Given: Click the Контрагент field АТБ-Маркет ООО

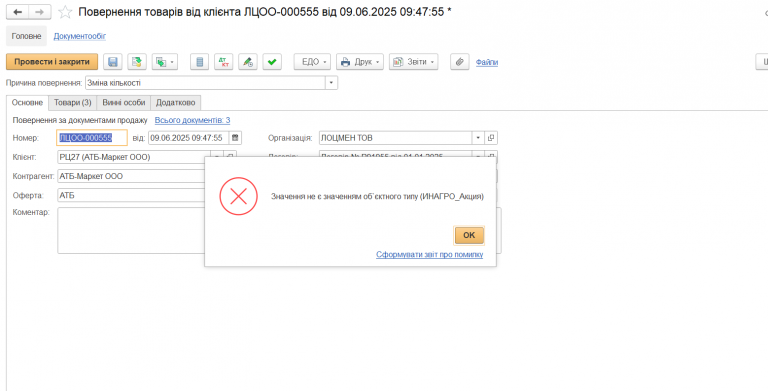Looking at the screenshot, I should click(131, 176).
